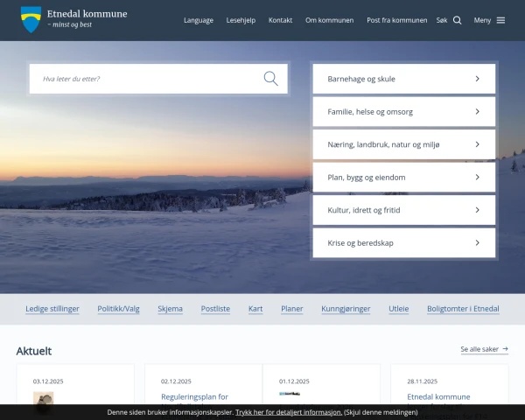
Task: Click arrow next to Se alle saker
Action: tap(505, 349)
